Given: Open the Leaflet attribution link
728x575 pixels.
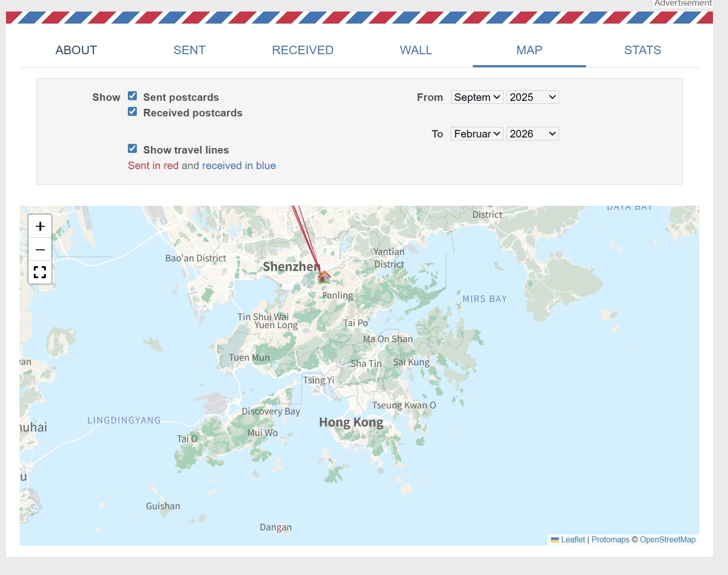Looking at the screenshot, I should click(x=573, y=539).
